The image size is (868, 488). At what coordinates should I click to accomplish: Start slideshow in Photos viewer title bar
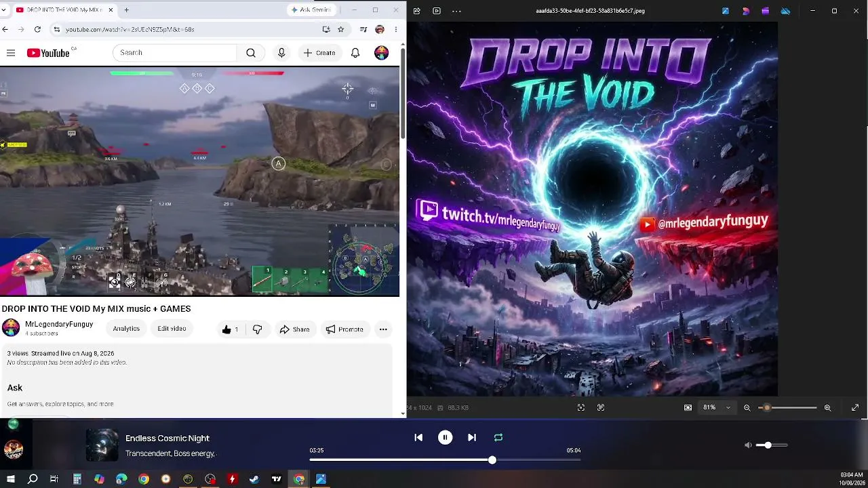(x=437, y=11)
